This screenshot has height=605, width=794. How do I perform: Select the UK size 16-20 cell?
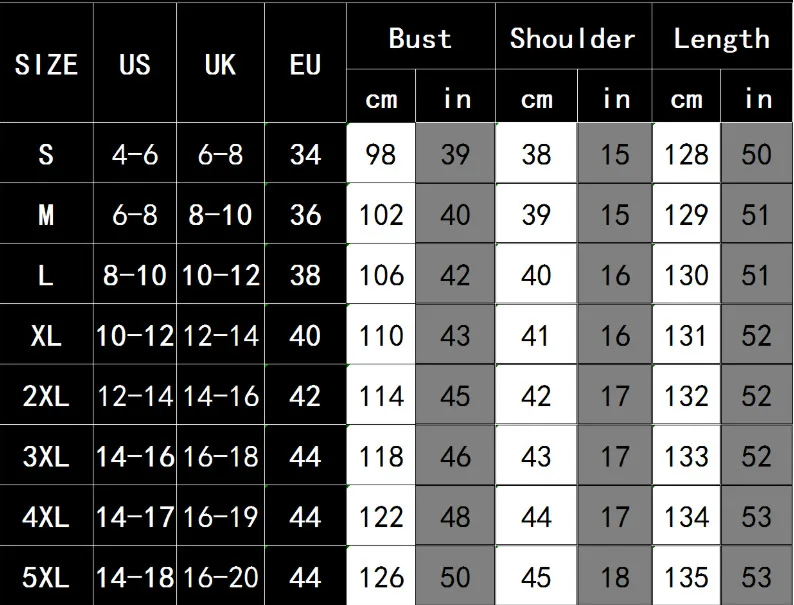pos(220,577)
